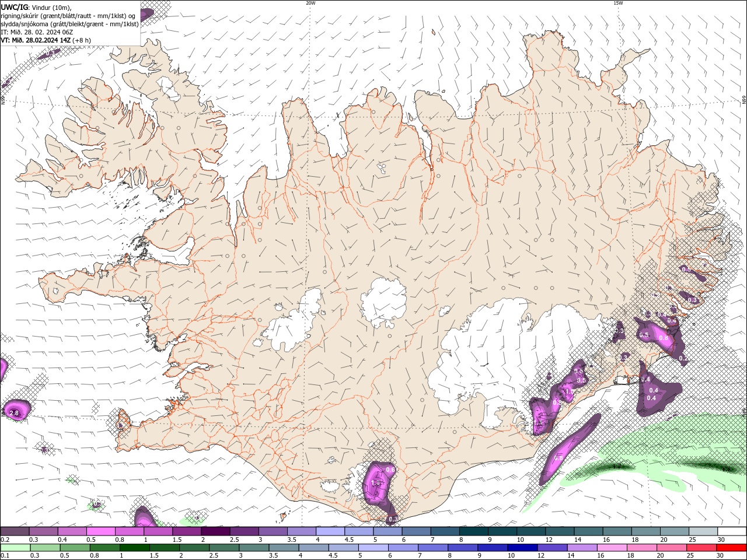Select the dark blue swatch above lower-scale 10

coord(522,548)
